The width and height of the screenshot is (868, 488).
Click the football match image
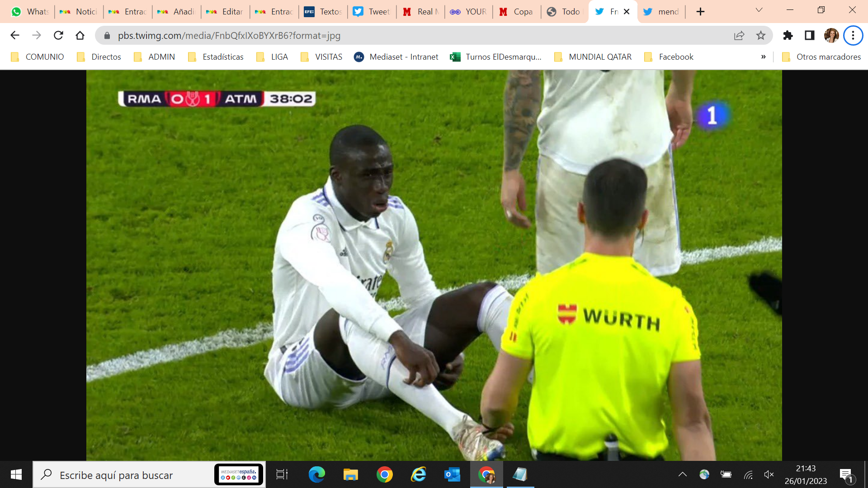point(434,265)
